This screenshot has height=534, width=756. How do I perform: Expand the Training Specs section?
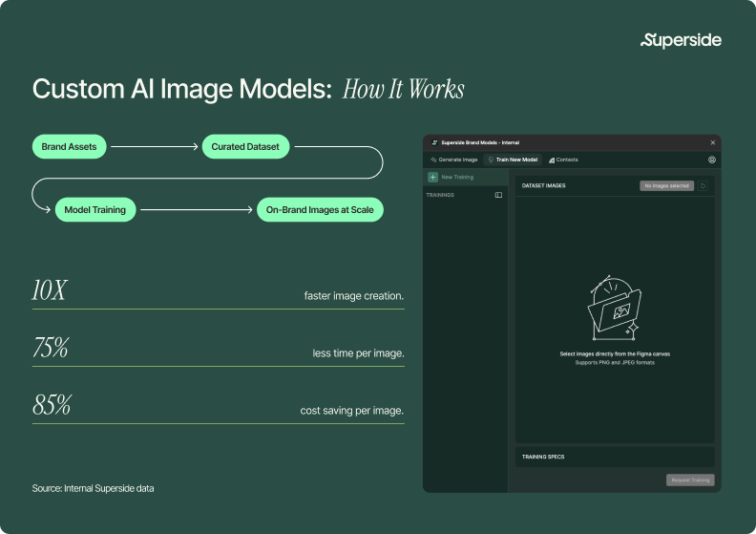[x=615, y=457]
